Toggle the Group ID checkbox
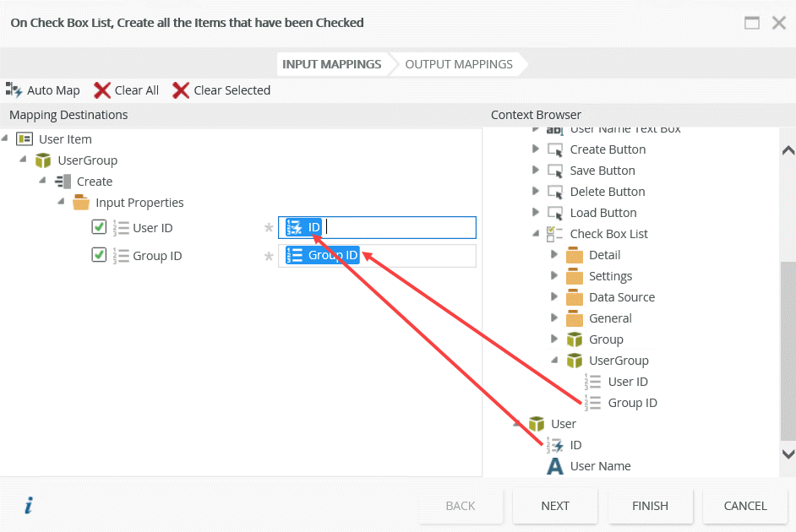 [x=99, y=254]
